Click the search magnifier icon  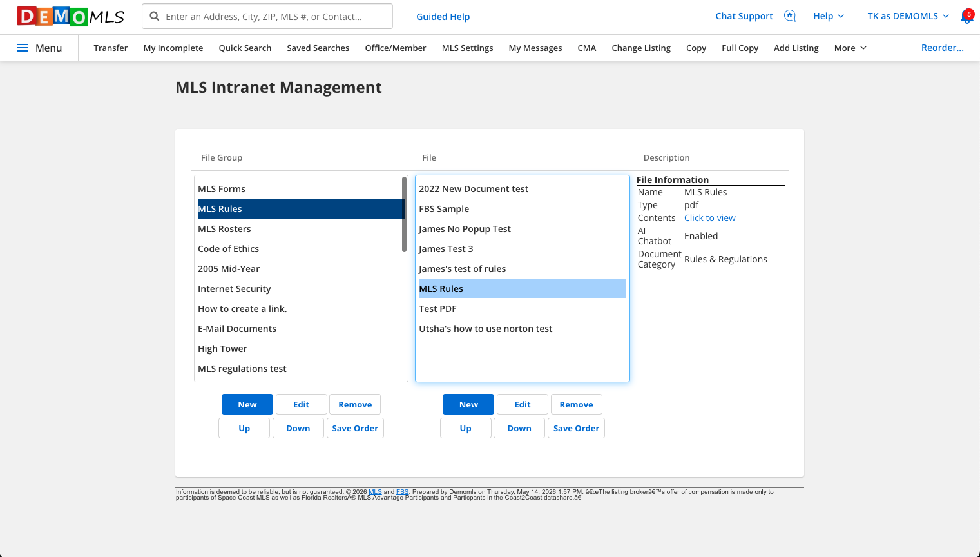[x=155, y=16]
